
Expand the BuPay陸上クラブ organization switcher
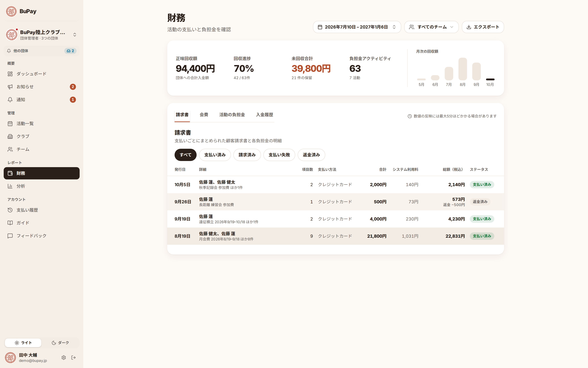coord(41,35)
